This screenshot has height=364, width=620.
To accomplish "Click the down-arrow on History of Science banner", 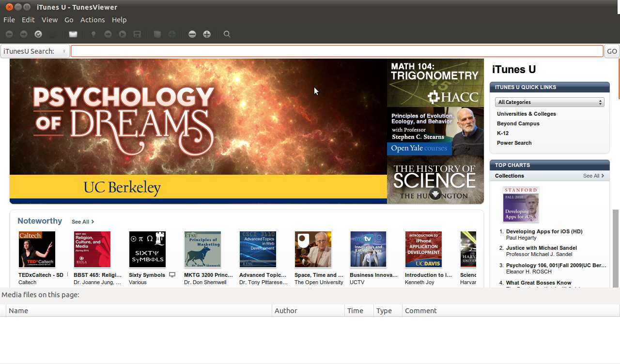I will click(435, 195).
